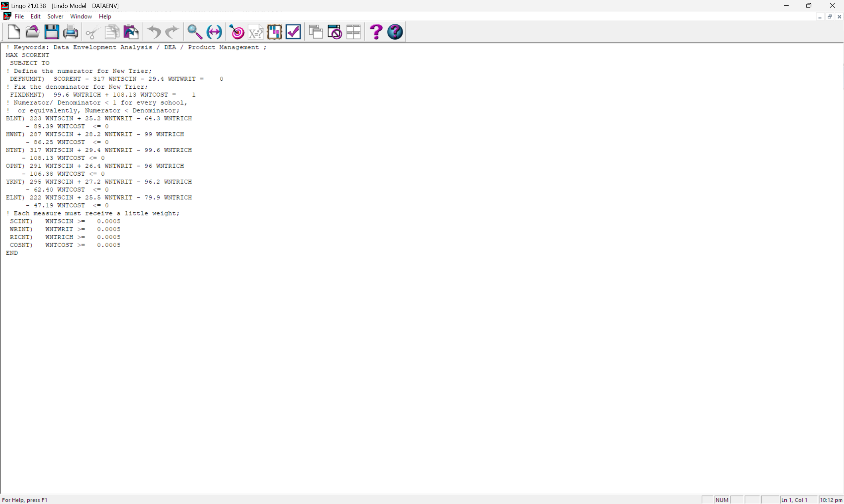Click the Match Parenthesis icon
The width and height of the screenshot is (844, 504).
(x=214, y=32)
